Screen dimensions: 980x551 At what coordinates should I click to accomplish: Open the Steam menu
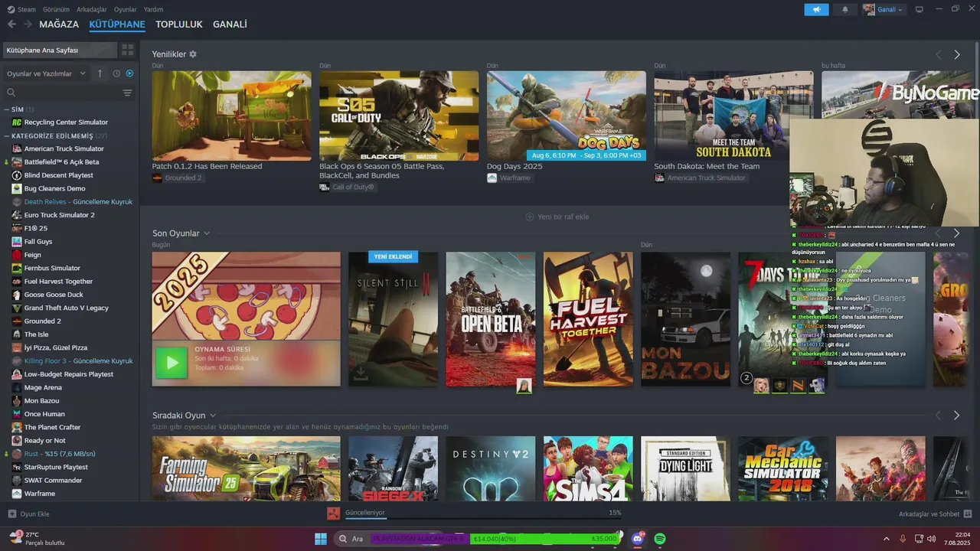tap(21, 9)
